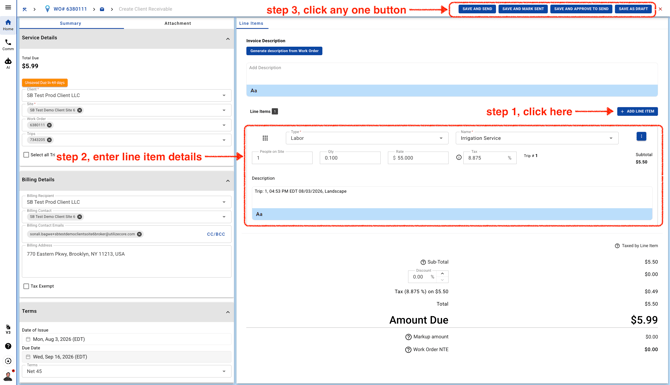Click Save and Send button
Viewport: 670px width, 385px height.
coord(477,9)
